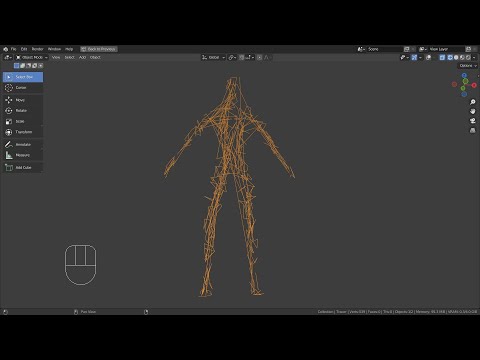Open the viewport View menu
The height and width of the screenshot is (360, 480).
56,57
